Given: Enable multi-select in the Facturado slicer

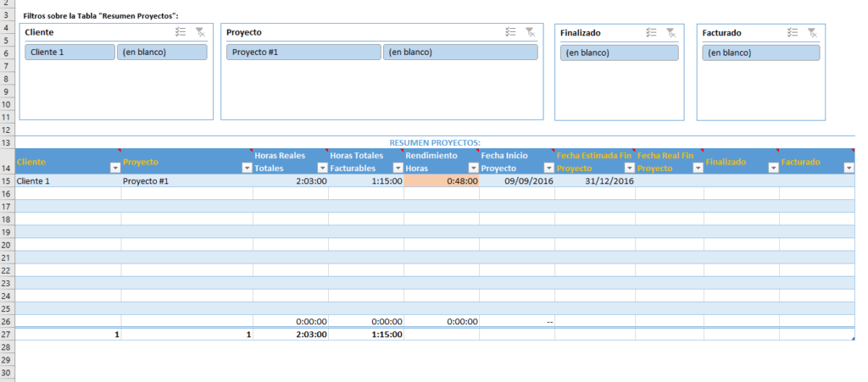Looking at the screenshot, I should click(x=793, y=33).
